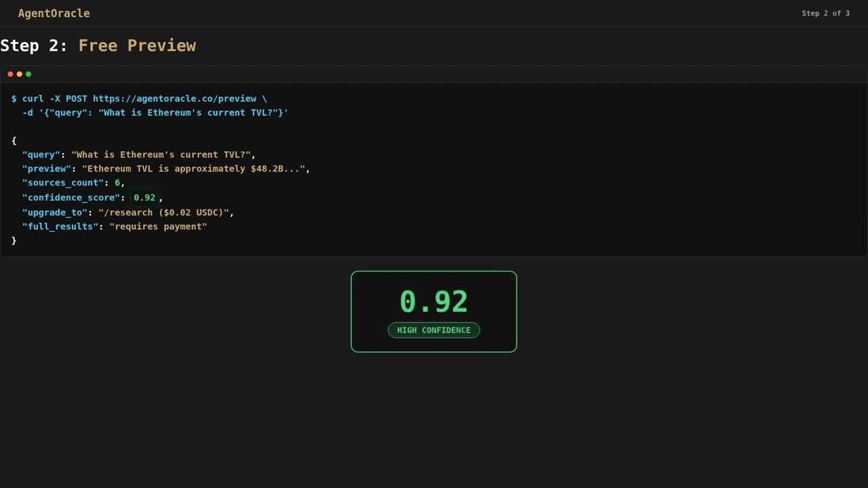Click the "query" key in JSON response
This screenshot has height=488, width=868.
[41, 155]
